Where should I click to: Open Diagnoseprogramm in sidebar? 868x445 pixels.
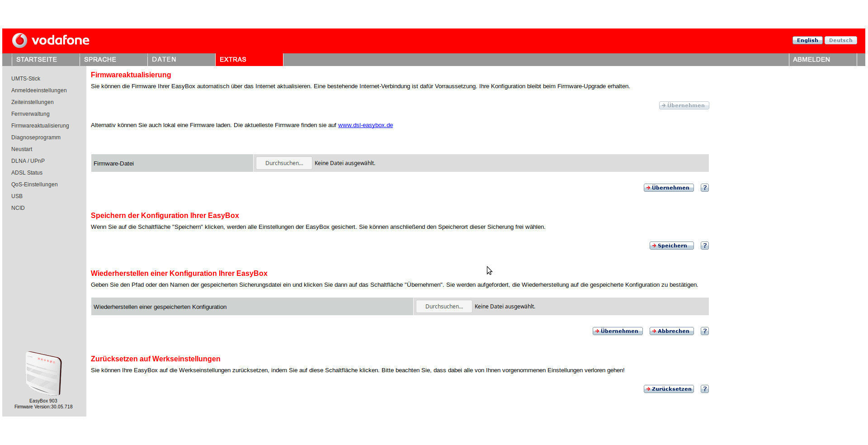point(36,137)
